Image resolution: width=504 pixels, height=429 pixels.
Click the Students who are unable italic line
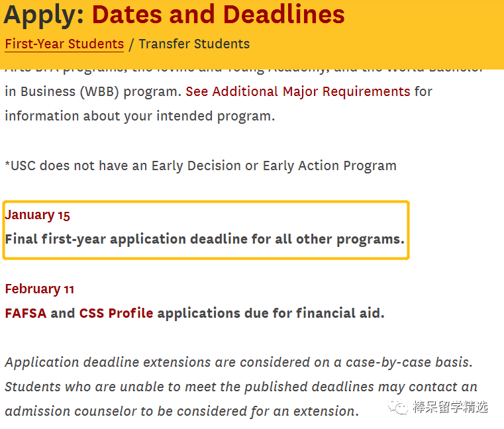tap(241, 387)
